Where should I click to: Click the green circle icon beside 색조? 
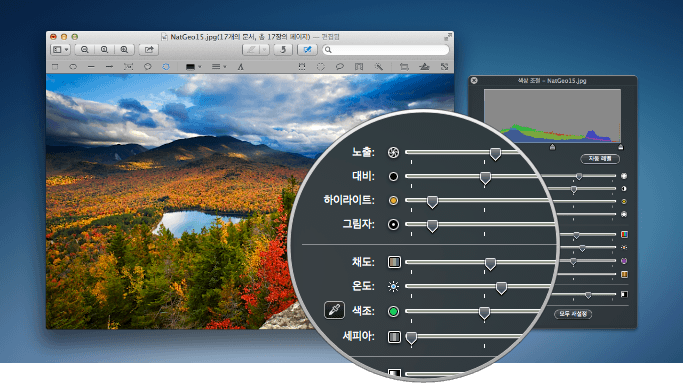pos(393,311)
